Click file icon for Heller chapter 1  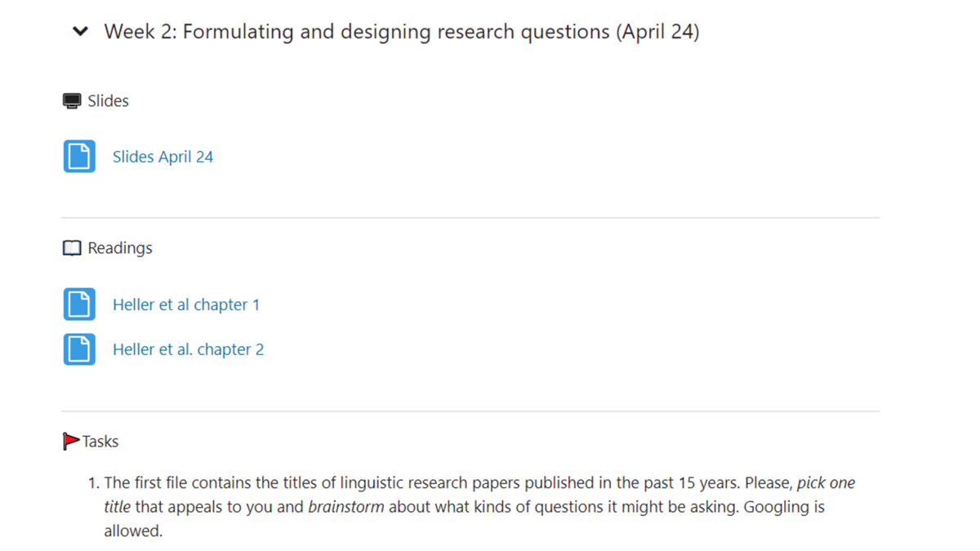[x=79, y=304]
